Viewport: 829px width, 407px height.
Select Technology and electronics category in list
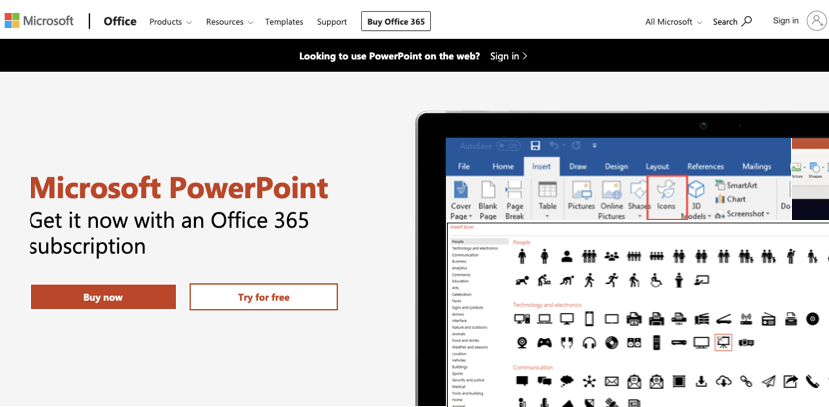click(x=475, y=248)
